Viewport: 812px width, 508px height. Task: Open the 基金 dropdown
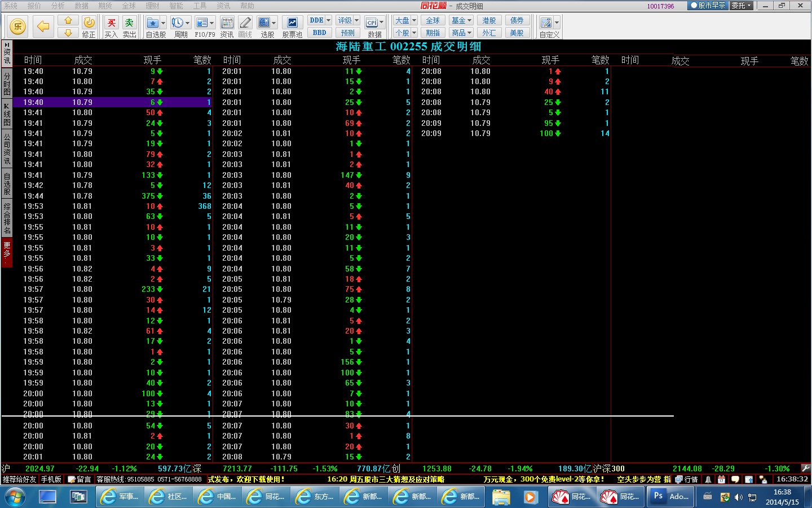click(461, 20)
